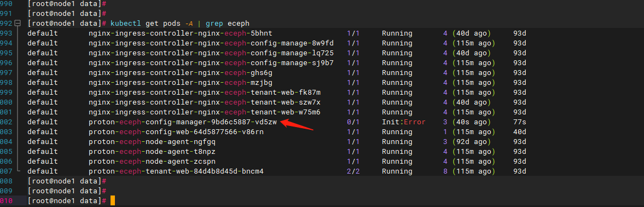644x207 pixels.
Task: Select pod proton-eceph-node-agent-ngfgq
Action: tap(152, 142)
